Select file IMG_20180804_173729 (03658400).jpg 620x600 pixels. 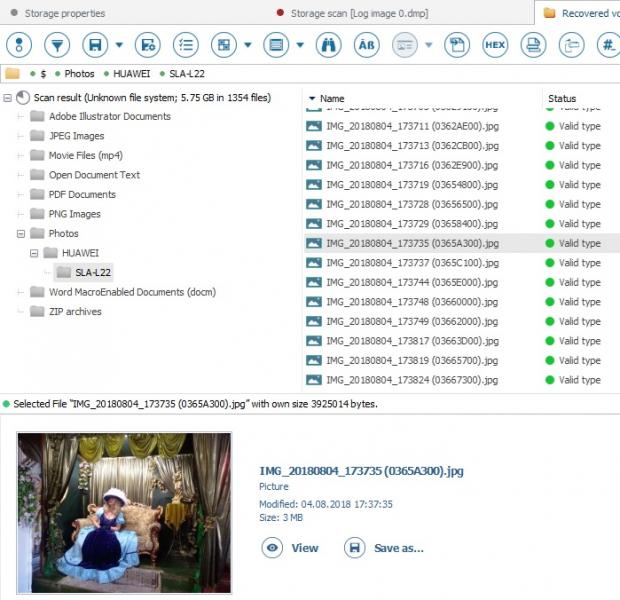tap(412, 224)
